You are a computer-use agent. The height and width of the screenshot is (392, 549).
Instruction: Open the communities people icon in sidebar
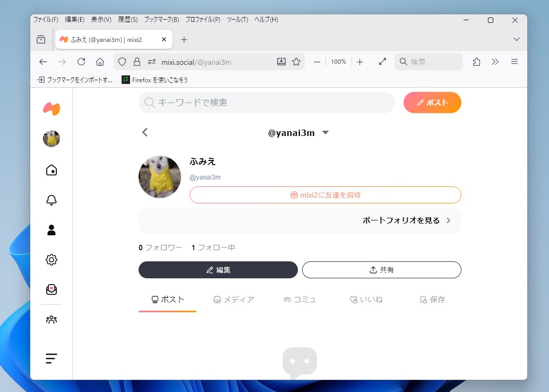52,320
